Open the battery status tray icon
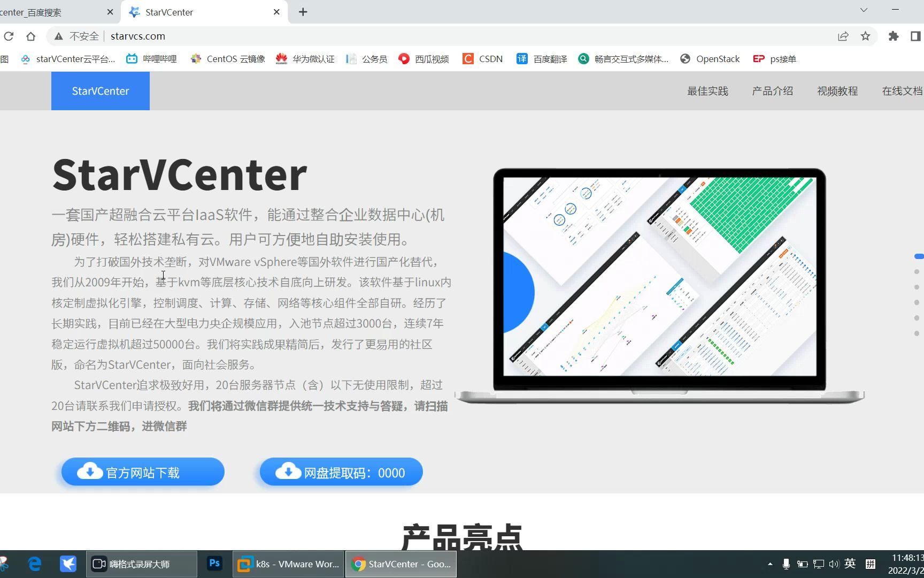 pyautogui.click(x=802, y=564)
